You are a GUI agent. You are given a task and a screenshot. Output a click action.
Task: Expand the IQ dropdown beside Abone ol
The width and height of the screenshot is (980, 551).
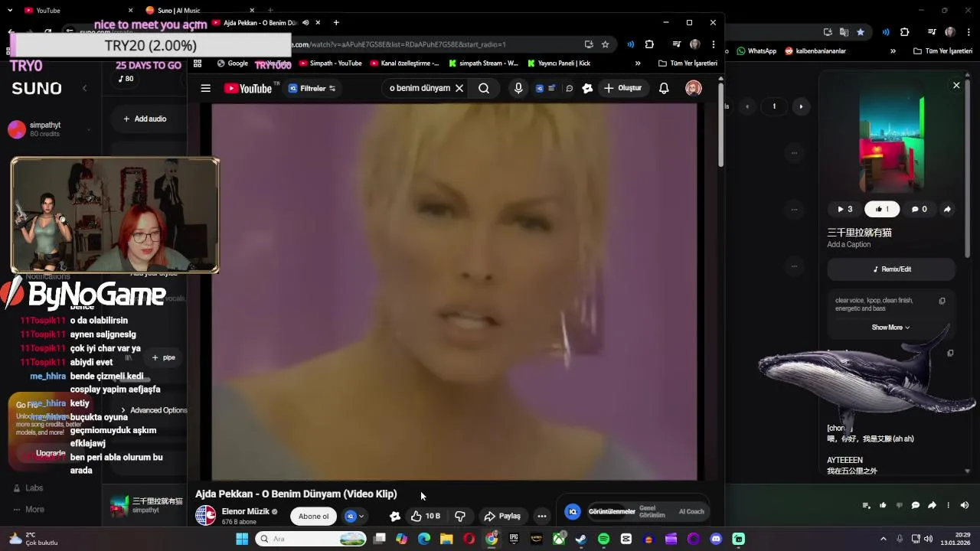coord(354,516)
